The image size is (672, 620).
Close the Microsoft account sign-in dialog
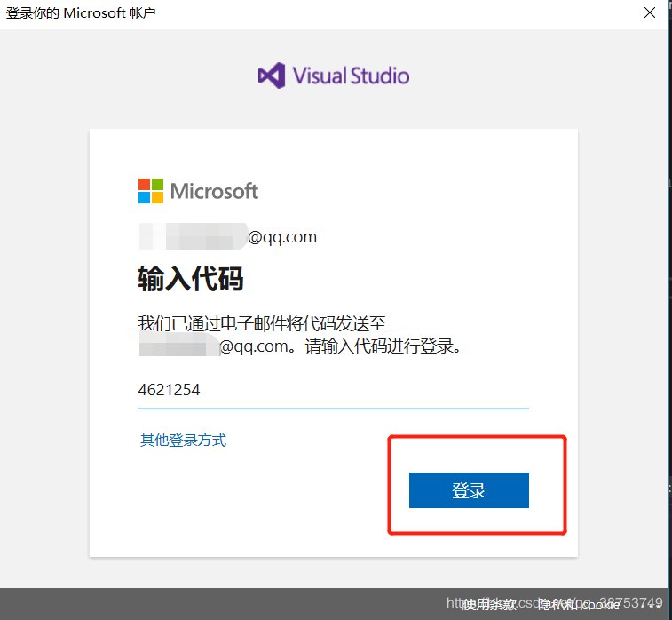(x=650, y=12)
